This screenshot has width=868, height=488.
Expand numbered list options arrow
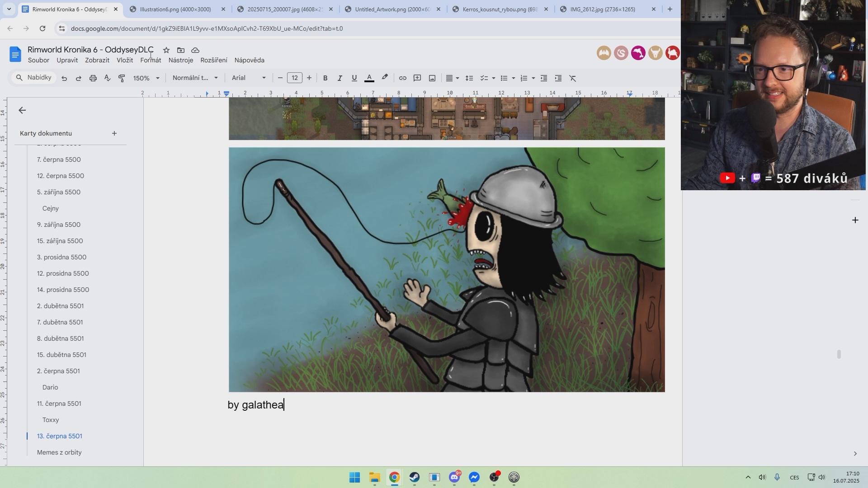[x=533, y=78]
